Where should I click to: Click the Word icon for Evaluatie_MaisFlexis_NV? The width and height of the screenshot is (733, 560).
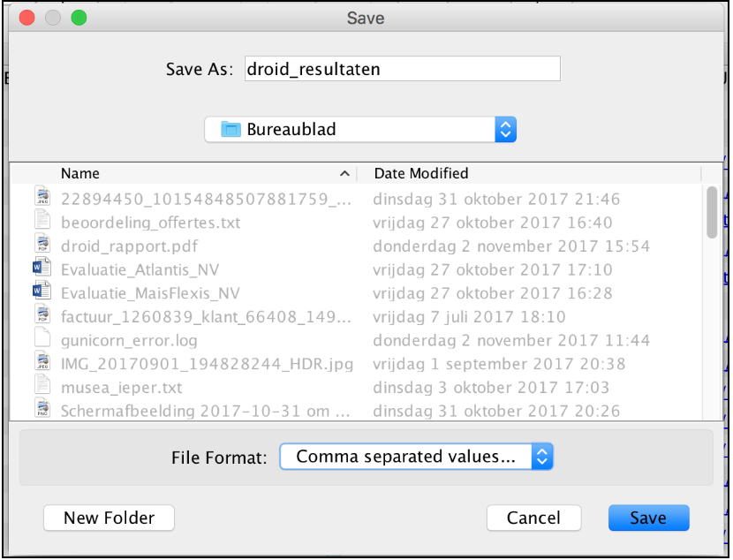click(42, 292)
